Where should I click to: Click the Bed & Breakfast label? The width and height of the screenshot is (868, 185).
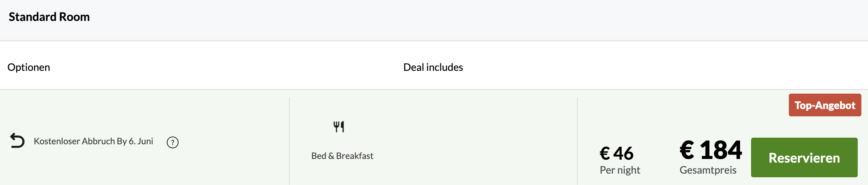click(x=342, y=156)
